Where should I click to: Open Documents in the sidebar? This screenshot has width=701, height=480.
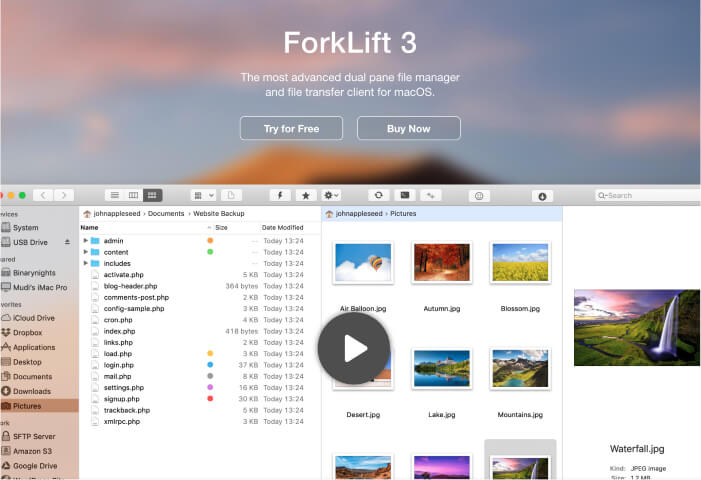tap(39, 377)
